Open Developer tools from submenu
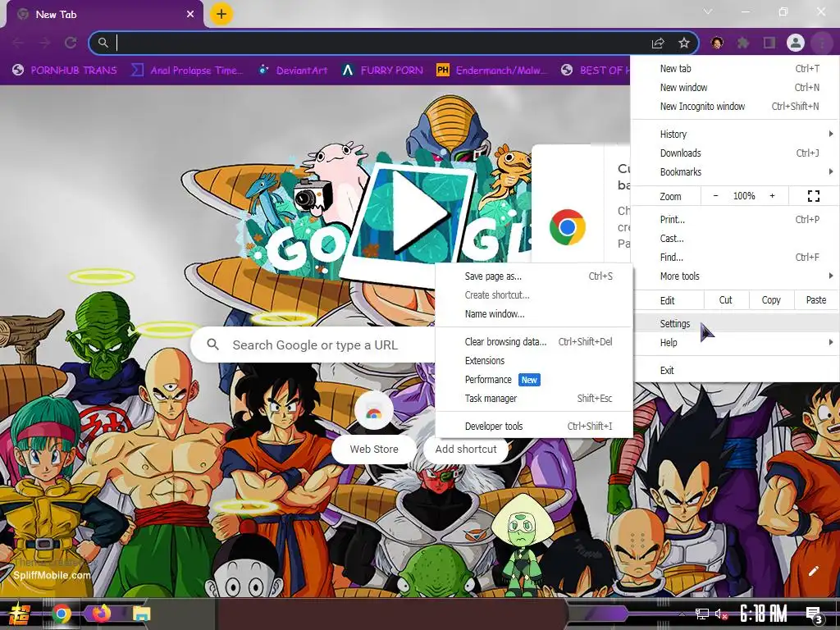This screenshot has width=840, height=630. pyautogui.click(x=534, y=427)
